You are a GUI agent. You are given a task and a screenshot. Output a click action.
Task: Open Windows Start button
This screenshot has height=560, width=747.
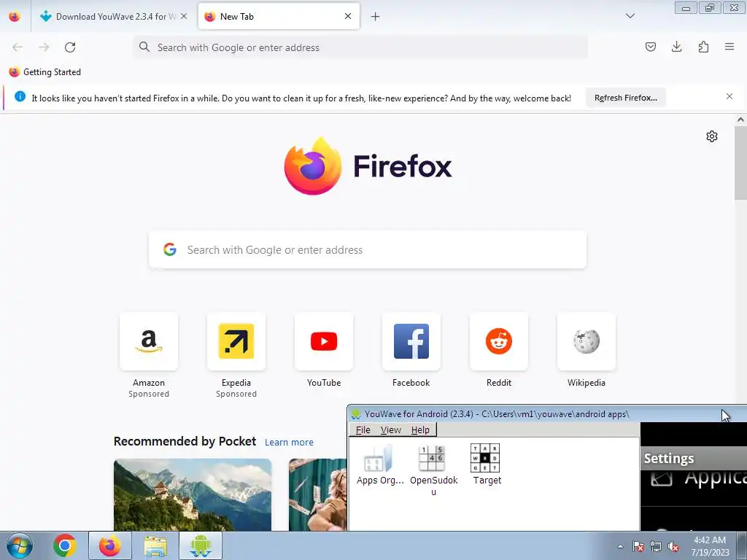click(x=19, y=545)
